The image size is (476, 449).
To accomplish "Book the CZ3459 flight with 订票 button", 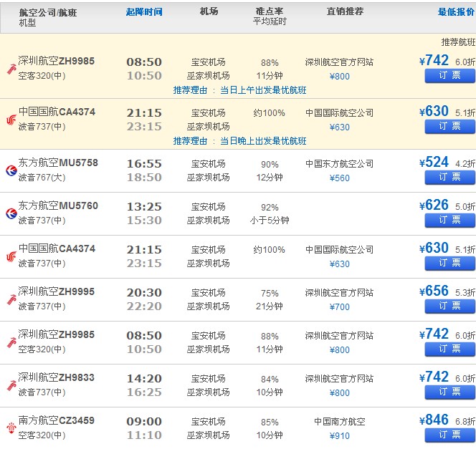I will click(x=450, y=435).
